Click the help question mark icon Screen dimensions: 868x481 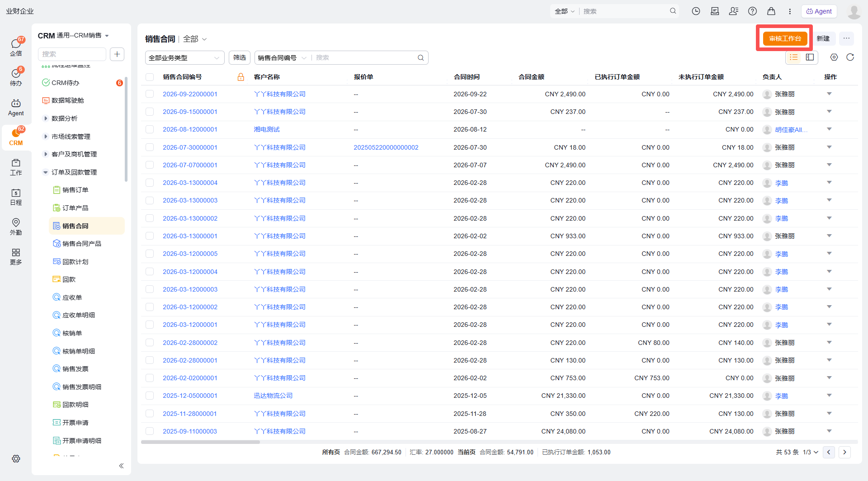[x=752, y=11]
